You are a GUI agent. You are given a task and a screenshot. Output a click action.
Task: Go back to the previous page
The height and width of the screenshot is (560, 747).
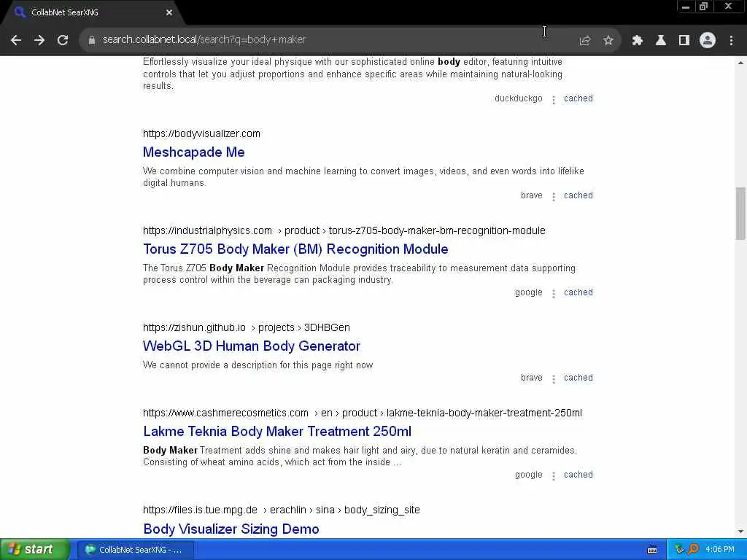16,41
